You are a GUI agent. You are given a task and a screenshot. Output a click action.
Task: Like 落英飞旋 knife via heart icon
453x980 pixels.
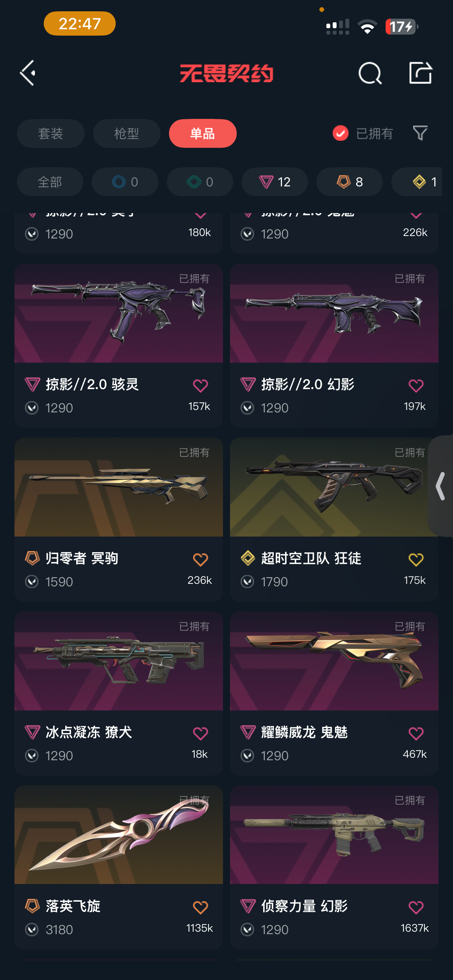[x=200, y=907]
